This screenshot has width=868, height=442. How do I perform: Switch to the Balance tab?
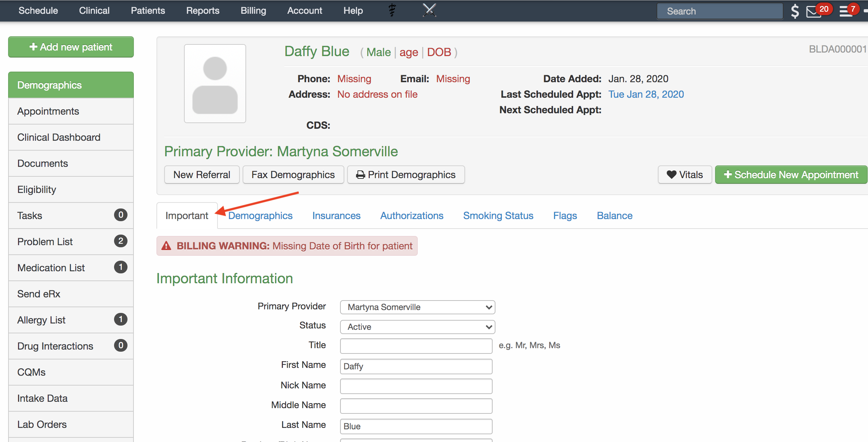(x=614, y=216)
